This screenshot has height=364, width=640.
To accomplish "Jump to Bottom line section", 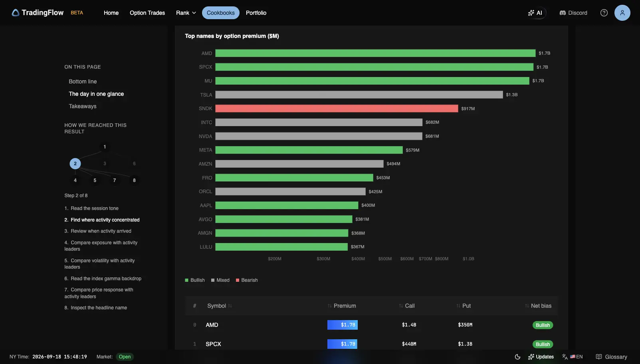I will point(83,81).
